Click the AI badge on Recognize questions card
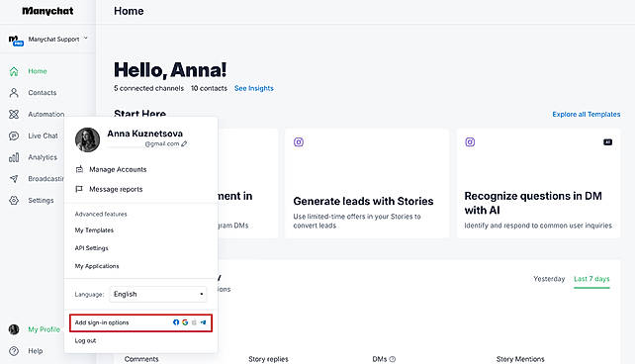This screenshot has height=364, width=635. (x=607, y=142)
